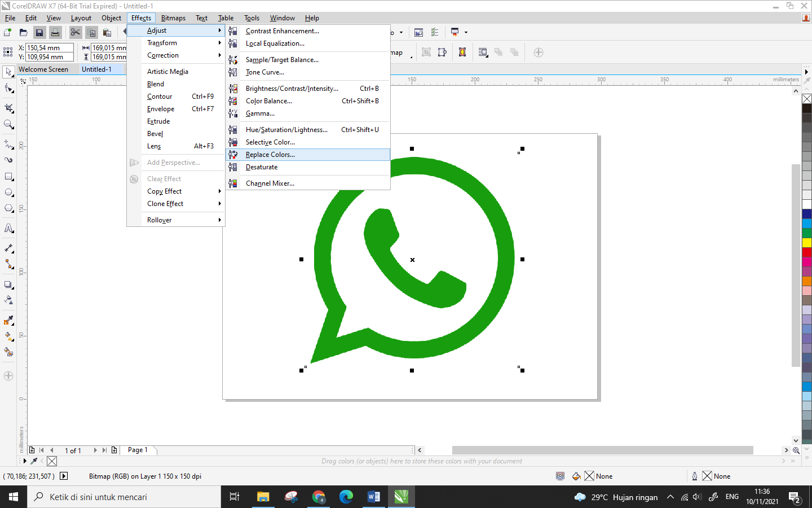Select the Page 1 tab
Viewport: 812px width, 508px height.
(138, 450)
